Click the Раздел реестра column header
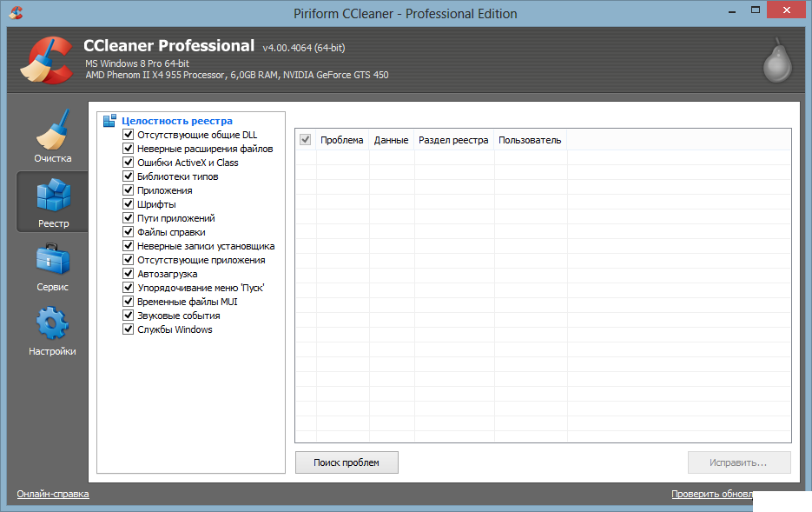Viewport: 812px width, 512px height. click(453, 140)
